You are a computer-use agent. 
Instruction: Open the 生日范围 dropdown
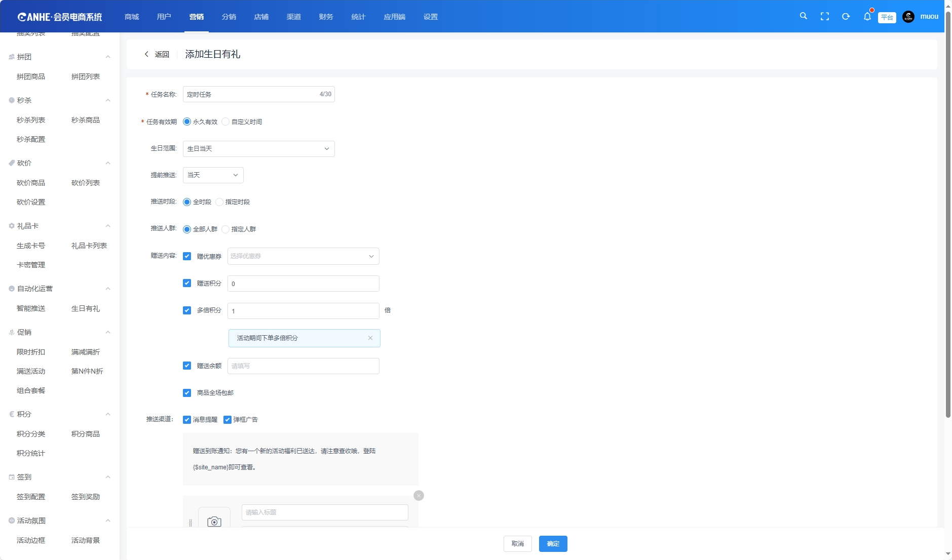258,149
